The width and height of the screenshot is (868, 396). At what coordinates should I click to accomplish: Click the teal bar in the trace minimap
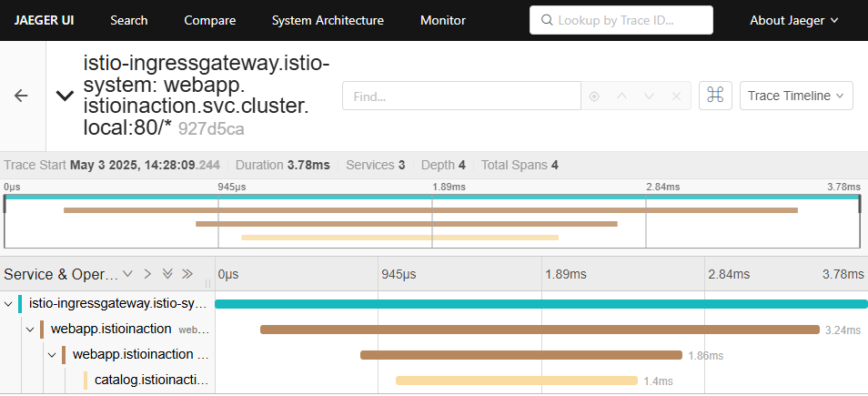pyautogui.click(x=432, y=197)
